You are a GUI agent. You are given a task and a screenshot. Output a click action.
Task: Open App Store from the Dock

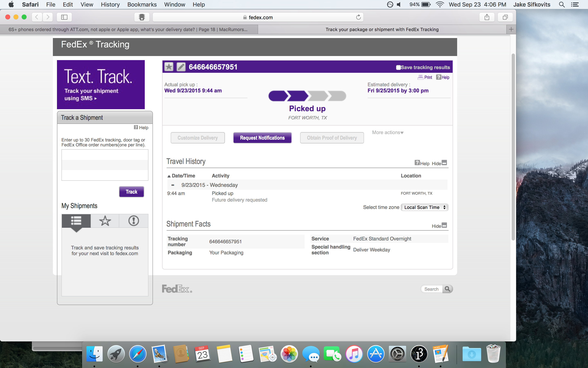[376, 354]
